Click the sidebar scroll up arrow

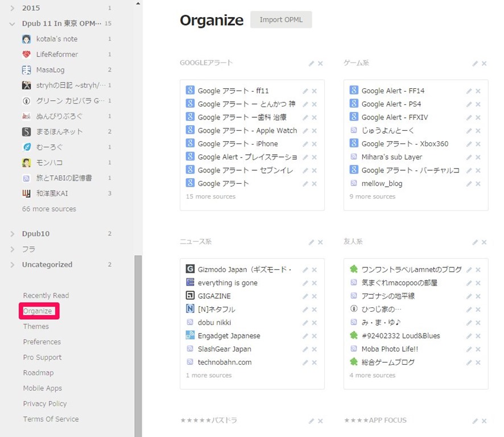[x=138, y=3]
